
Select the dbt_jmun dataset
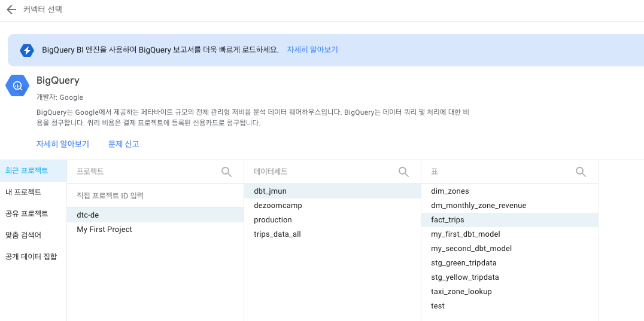pyautogui.click(x=332, y=191)
